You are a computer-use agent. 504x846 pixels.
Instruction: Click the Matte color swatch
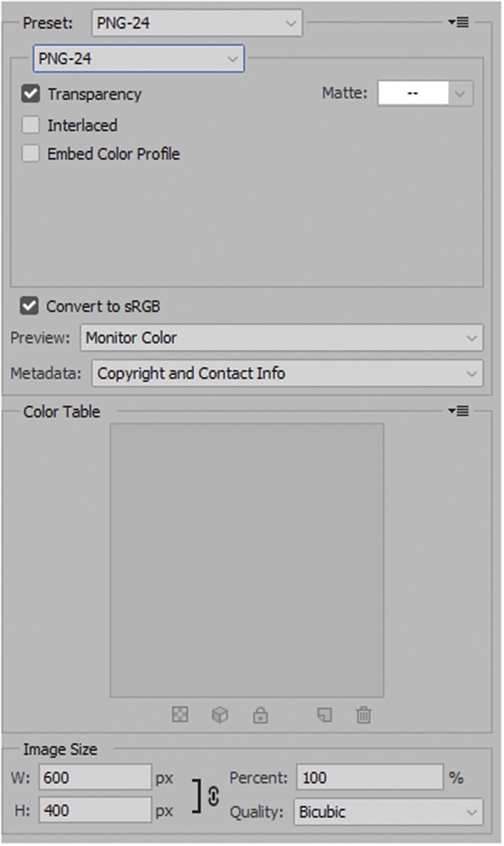click(413, 93)
